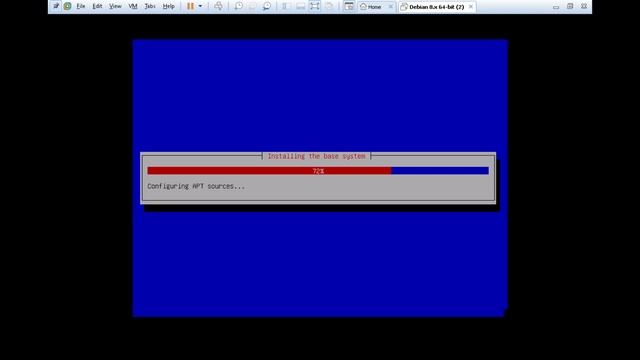The image size is (640, 360).
Task: Open the File menu
Action: (81, 7)
